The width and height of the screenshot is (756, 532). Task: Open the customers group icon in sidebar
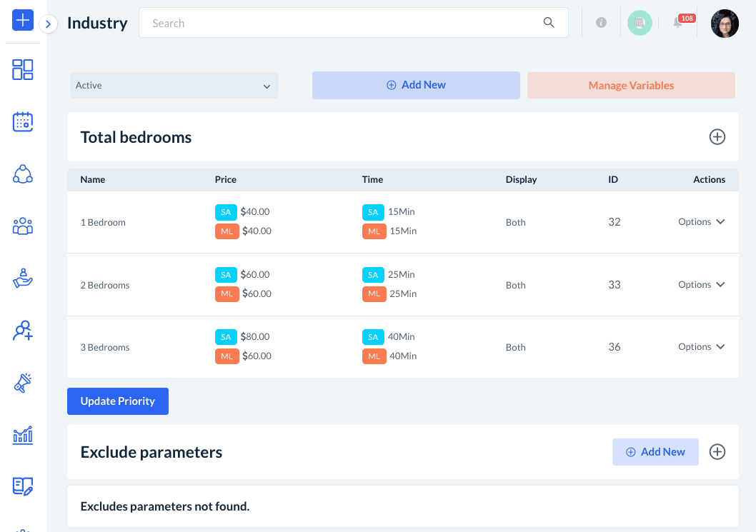click(23, 226)
